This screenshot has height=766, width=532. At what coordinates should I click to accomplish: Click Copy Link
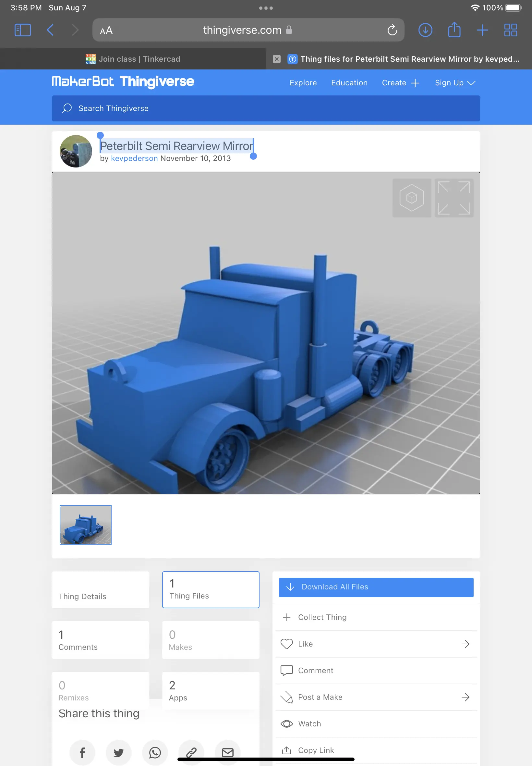(376, 750)
